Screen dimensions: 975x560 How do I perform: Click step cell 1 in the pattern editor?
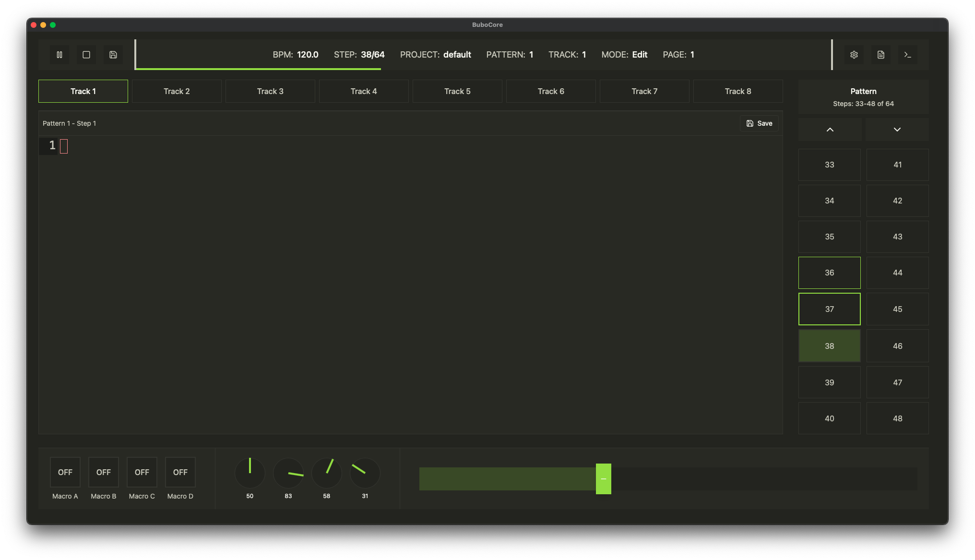pos(64,146)
